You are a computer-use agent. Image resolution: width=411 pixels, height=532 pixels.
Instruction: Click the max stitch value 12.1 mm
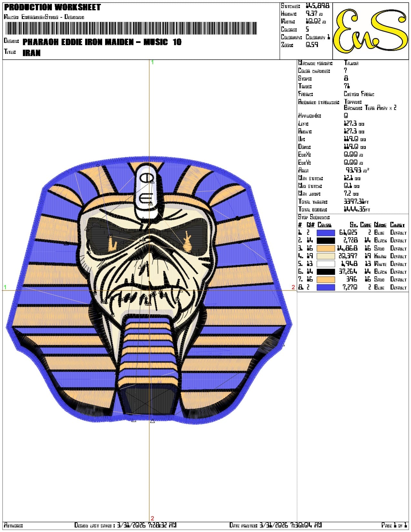point(352,178)
